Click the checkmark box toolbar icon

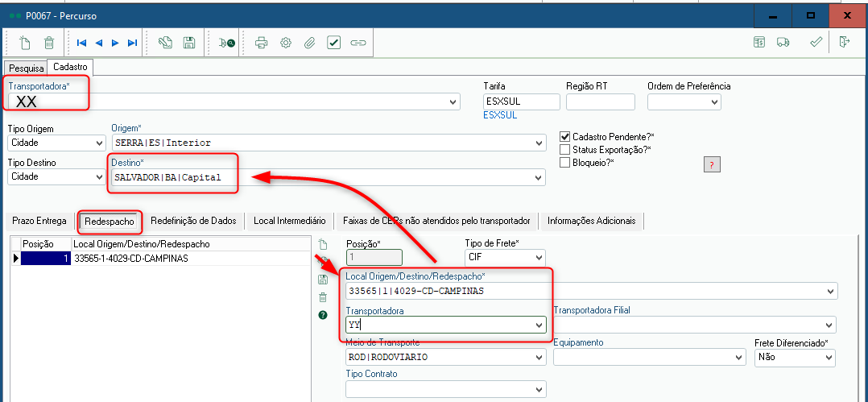click(x=334, y=43)
